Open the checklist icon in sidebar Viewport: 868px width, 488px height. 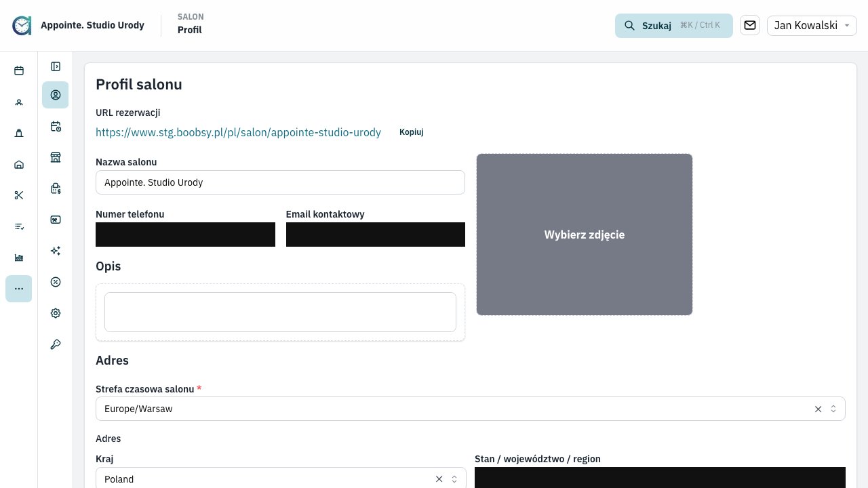pos(19,226)
